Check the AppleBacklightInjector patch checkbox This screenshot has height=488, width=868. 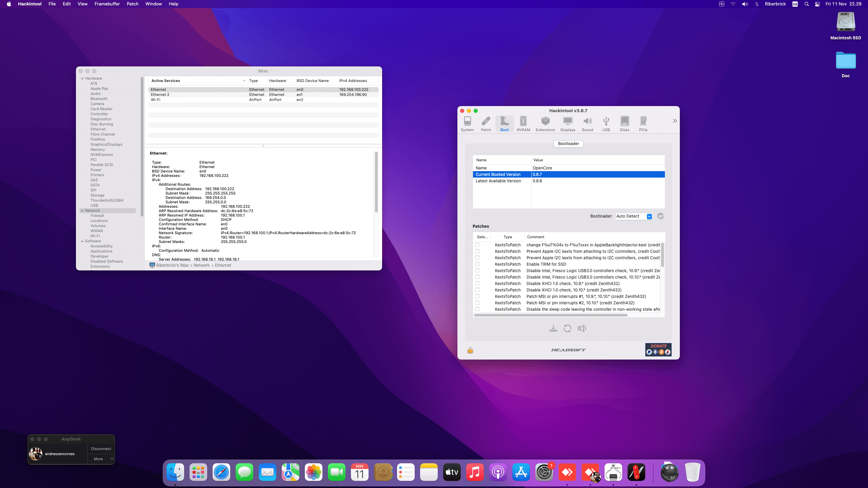coord(477,245)
